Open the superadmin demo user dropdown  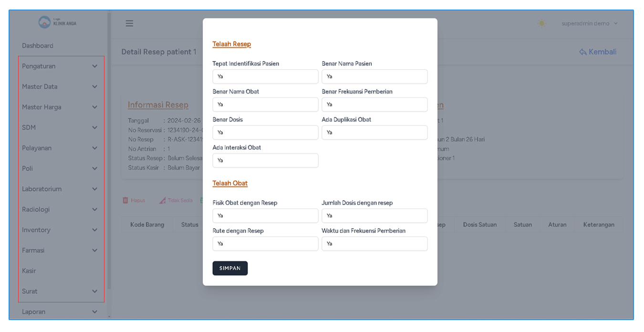click(590, 23)
